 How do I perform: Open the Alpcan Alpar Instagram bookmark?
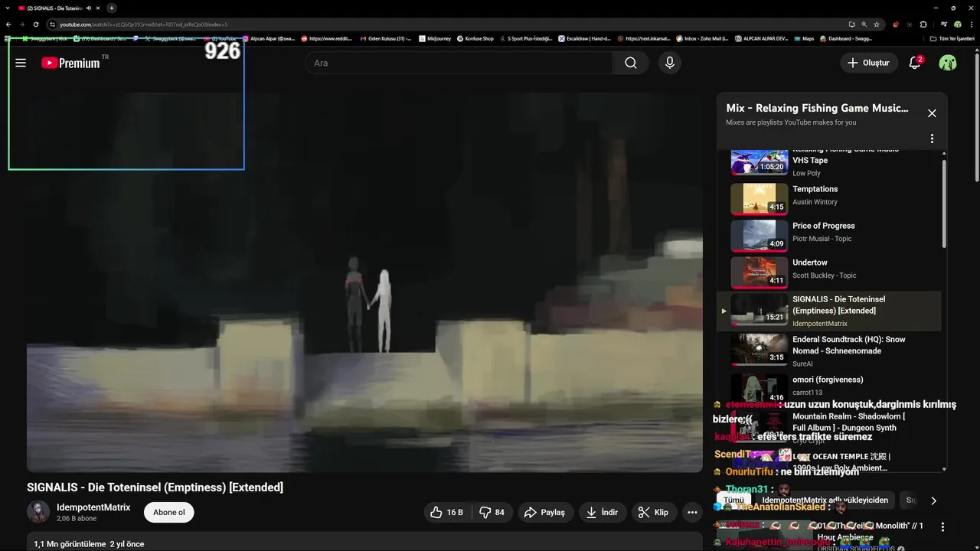pos(269,38)
